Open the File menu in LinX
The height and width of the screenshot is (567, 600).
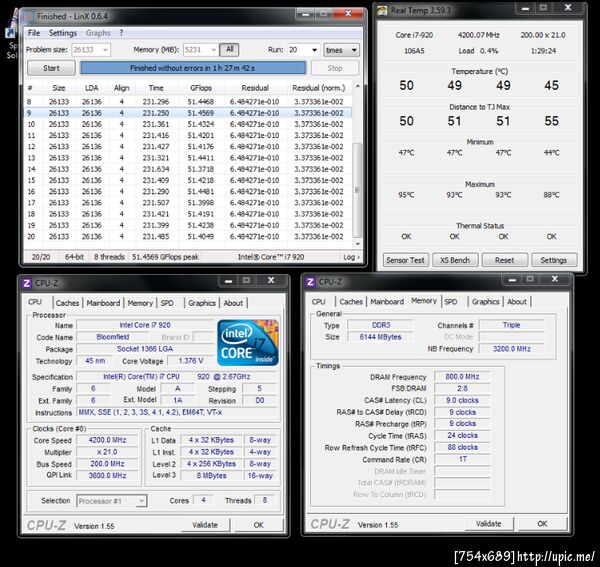[34, 33]
